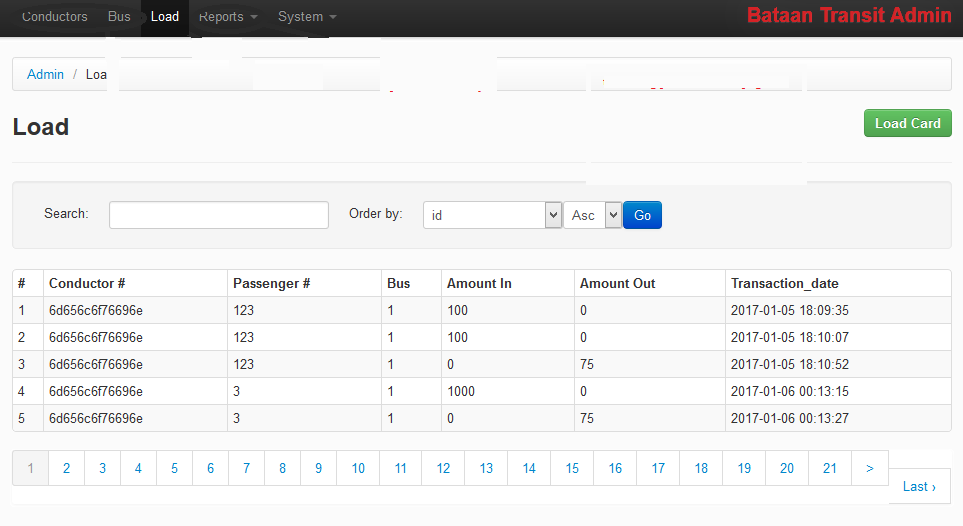The height and width of the screenshot is (526, 963).
Task: Click the Bataan Transit Admin brand title
Action: click(849, 16)
